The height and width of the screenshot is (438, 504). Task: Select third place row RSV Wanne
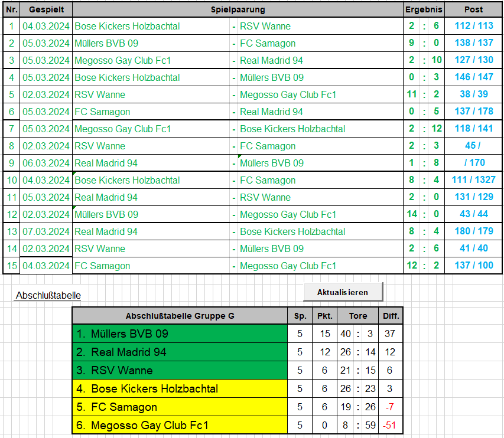pos(180,370)
